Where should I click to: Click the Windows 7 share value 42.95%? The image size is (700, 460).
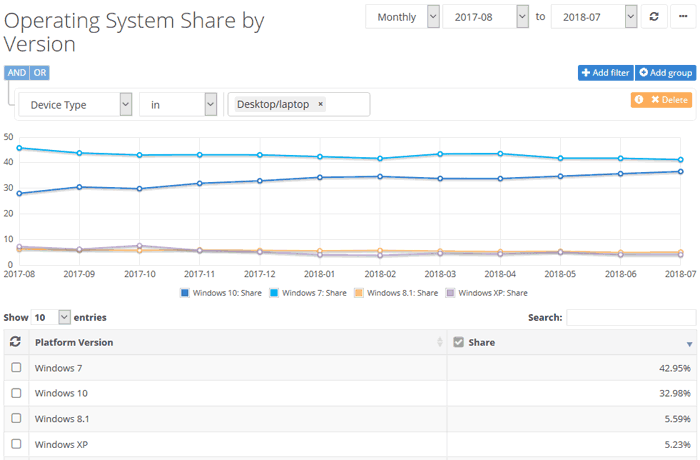click(x=675, y=368)
